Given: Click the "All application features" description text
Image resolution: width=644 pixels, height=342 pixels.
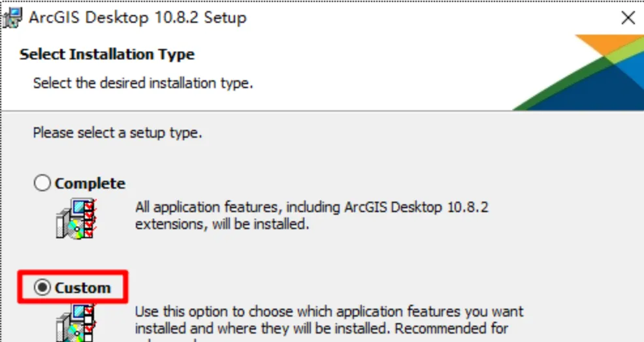Looking at the screenshot, I should click(312, 208).
